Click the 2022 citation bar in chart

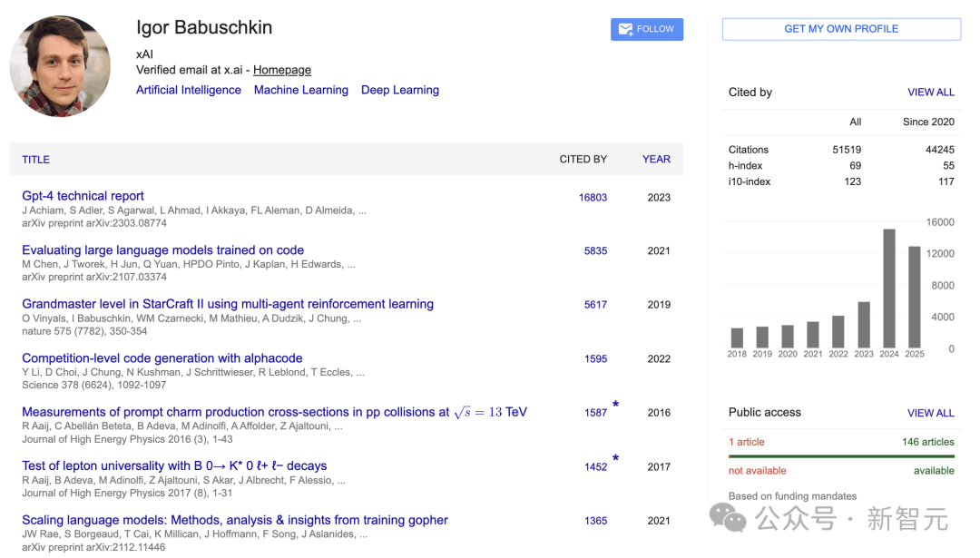point(838,332)
